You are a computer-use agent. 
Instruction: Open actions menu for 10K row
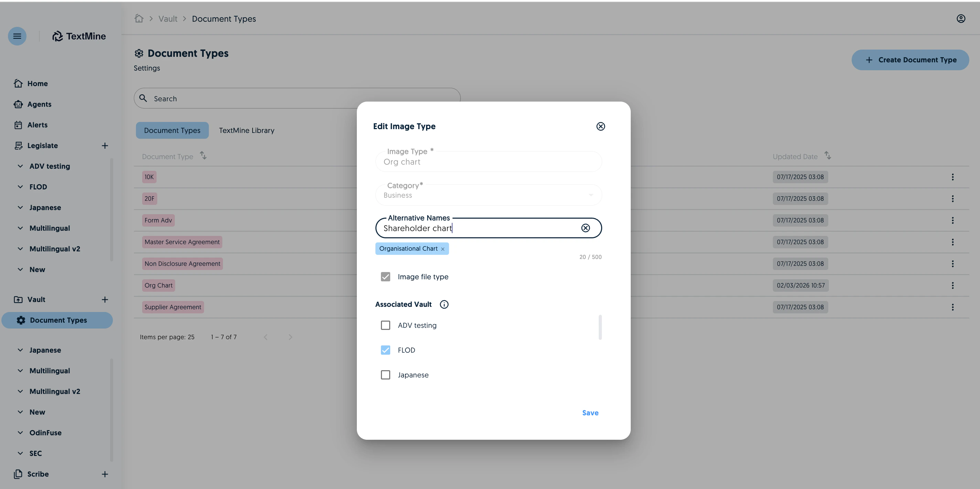click(952, 177)
